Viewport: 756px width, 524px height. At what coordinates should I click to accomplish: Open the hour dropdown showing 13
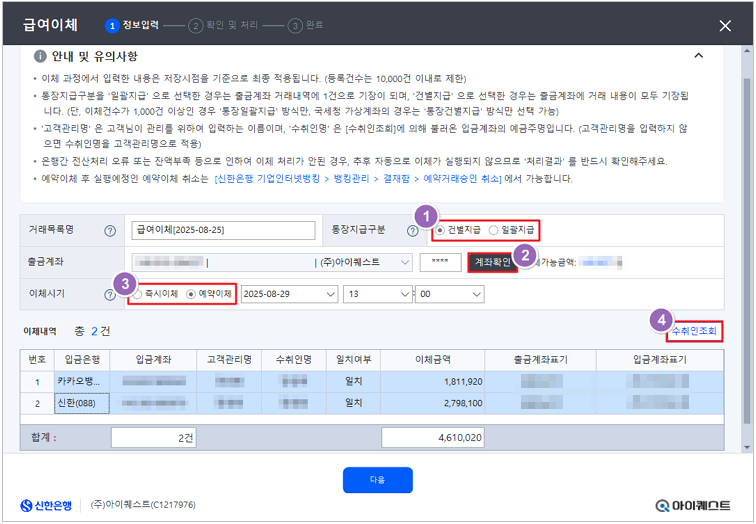(x=378, y=294)
